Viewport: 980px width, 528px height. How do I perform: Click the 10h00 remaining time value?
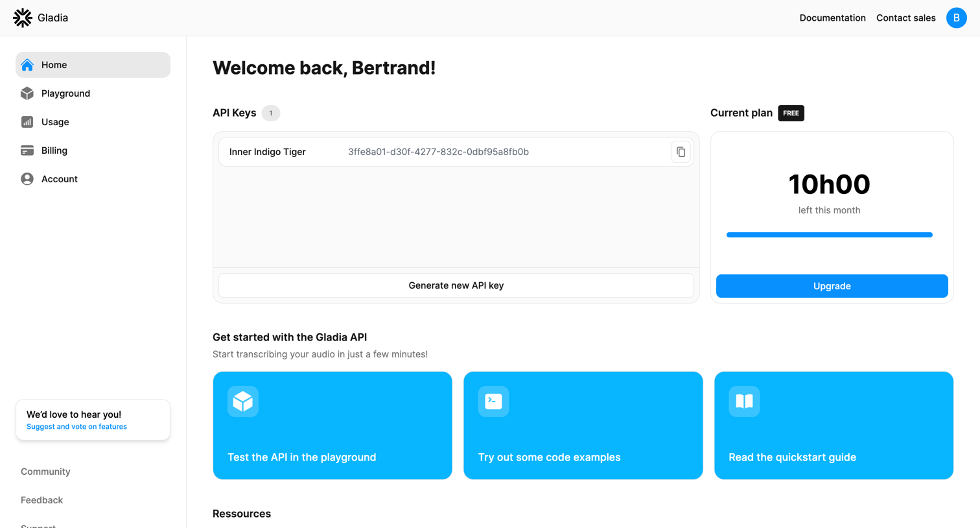tap(829, 184)
